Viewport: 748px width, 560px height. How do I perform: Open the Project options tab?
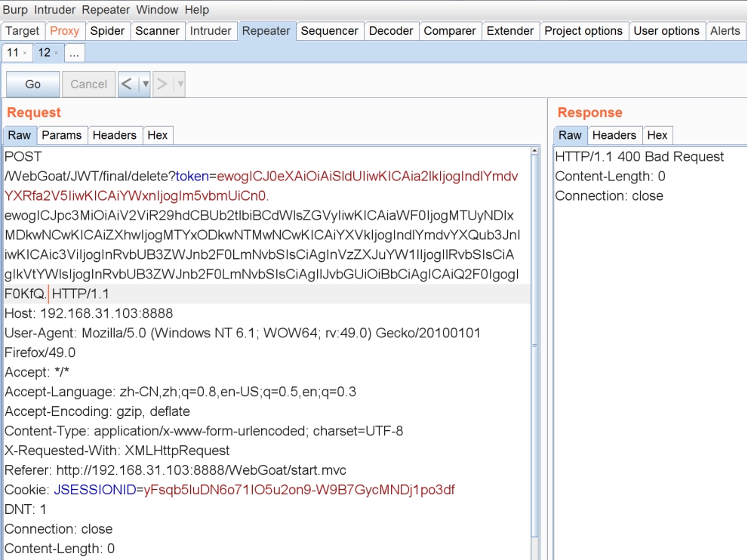point(583,31)
